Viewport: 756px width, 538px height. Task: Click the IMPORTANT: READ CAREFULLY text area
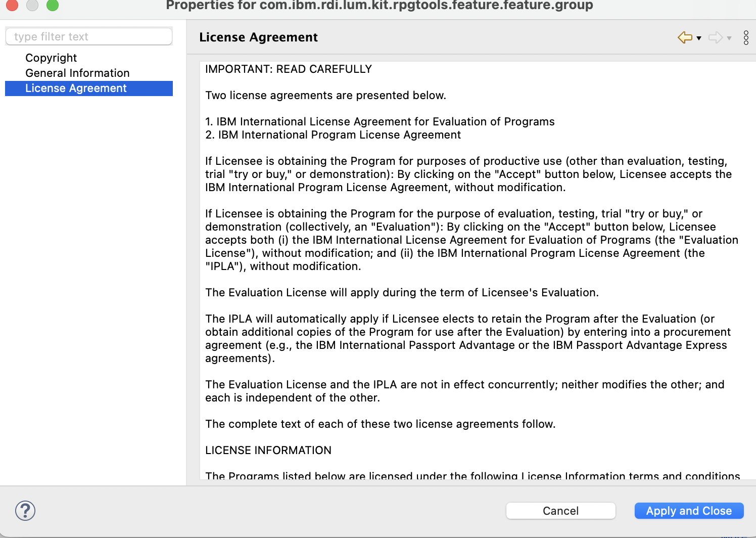[x=288, y=69]
